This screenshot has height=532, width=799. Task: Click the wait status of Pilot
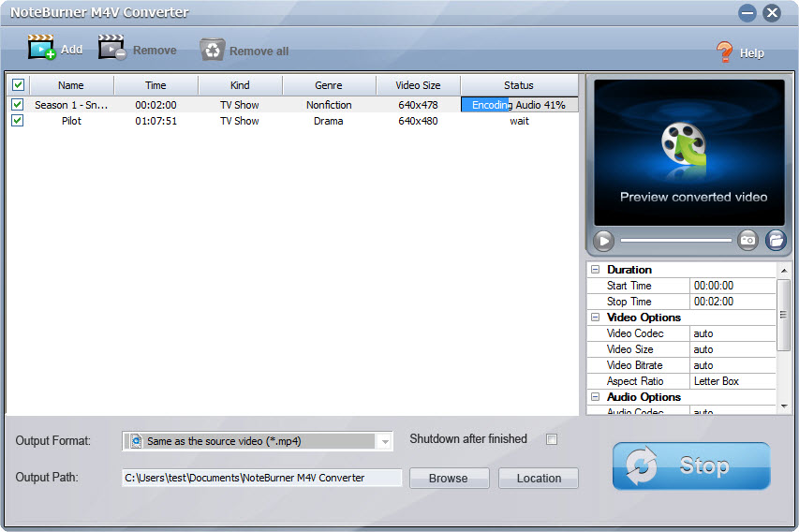pos(519,121)
